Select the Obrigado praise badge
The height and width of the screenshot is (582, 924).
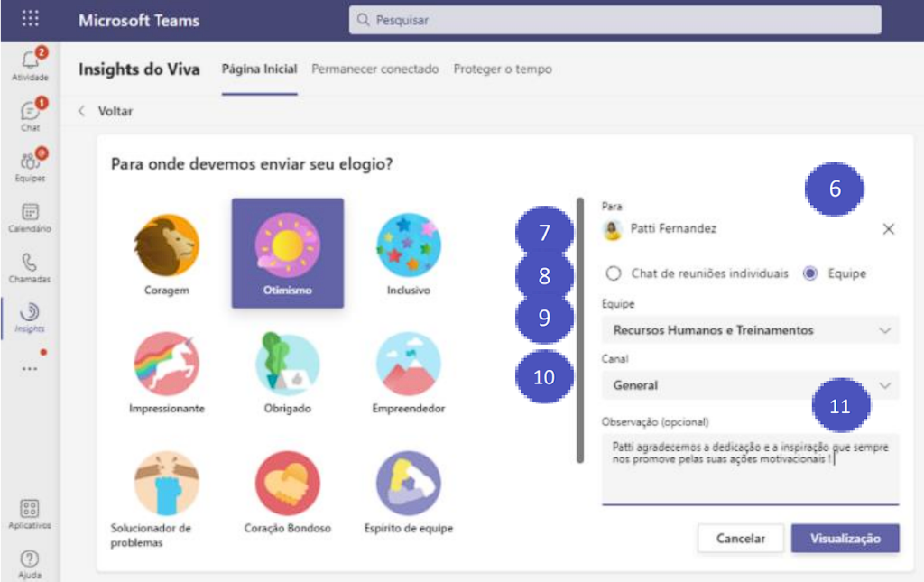[x=288, y=373]
